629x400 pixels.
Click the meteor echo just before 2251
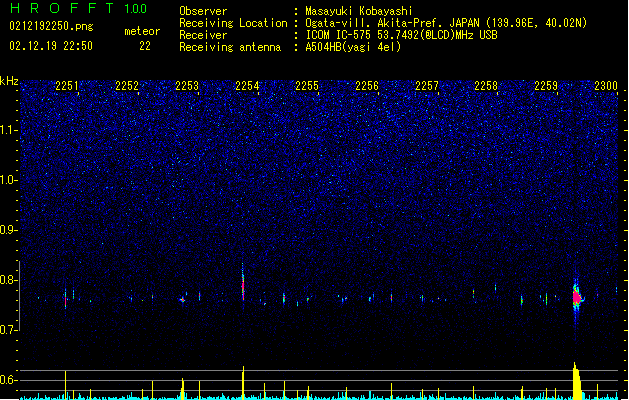[x=65, y=299]
